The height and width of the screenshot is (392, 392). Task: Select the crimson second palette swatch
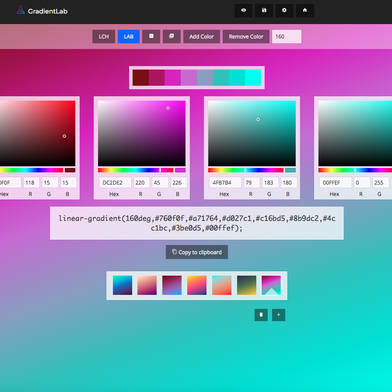(157, 78)
